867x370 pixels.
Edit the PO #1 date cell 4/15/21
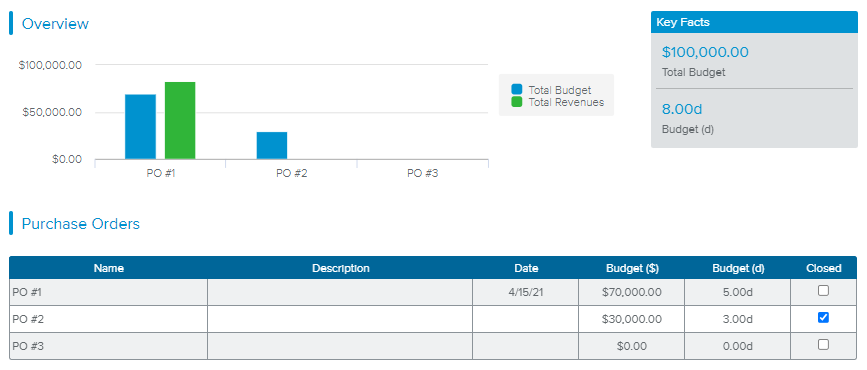[526, 292]
